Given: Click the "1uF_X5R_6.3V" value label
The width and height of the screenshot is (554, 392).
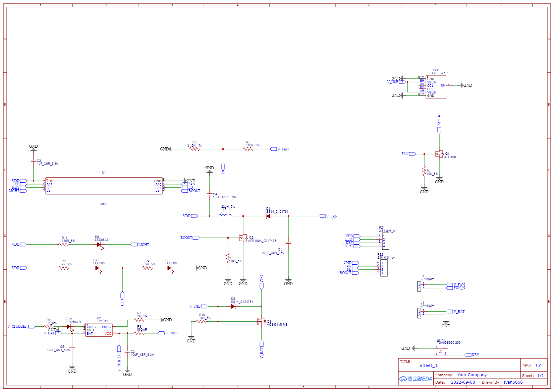Looking at the screenshot, I should pyautogui.click(x=48, y=164).
